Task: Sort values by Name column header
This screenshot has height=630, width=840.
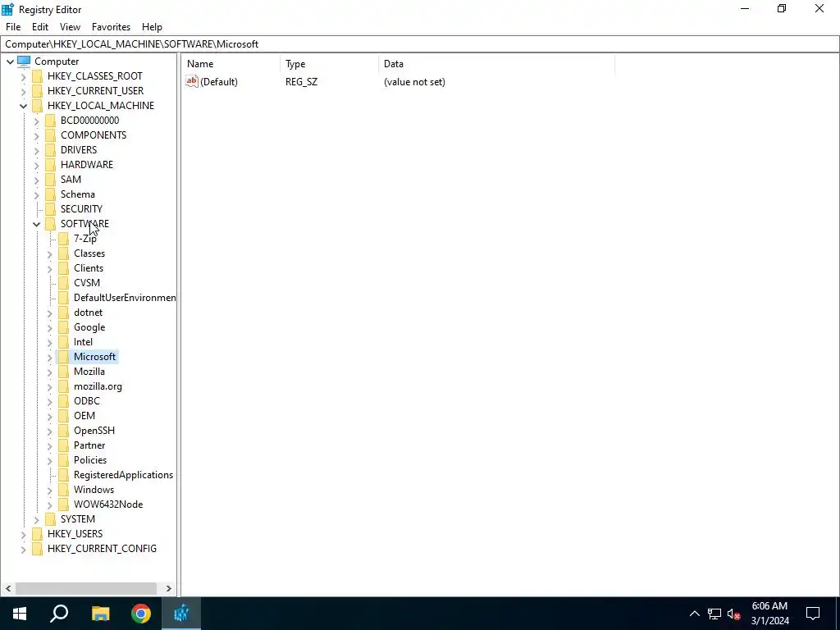Action: point(231,64)
